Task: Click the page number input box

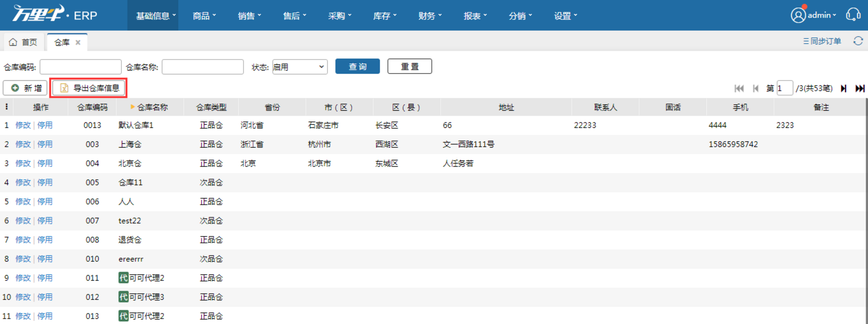Action: (784, 88)
